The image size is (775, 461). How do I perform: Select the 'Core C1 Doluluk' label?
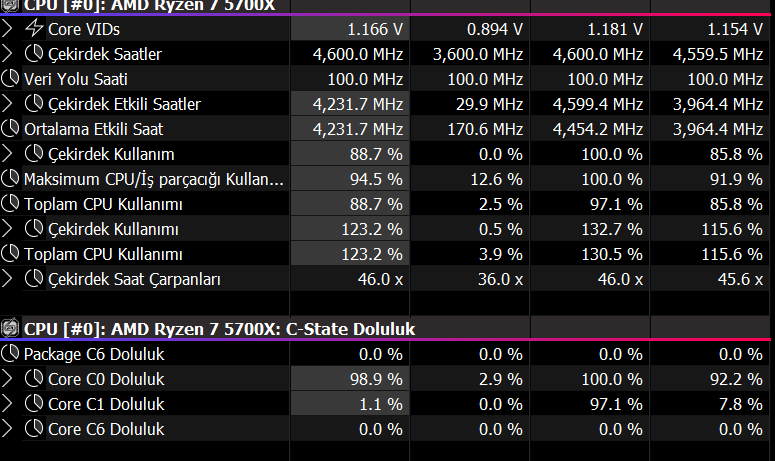pyautogui.click(x=106, y=404)
